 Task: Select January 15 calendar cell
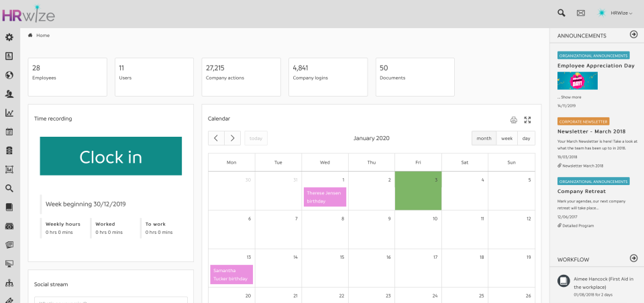tap(325, 268)
